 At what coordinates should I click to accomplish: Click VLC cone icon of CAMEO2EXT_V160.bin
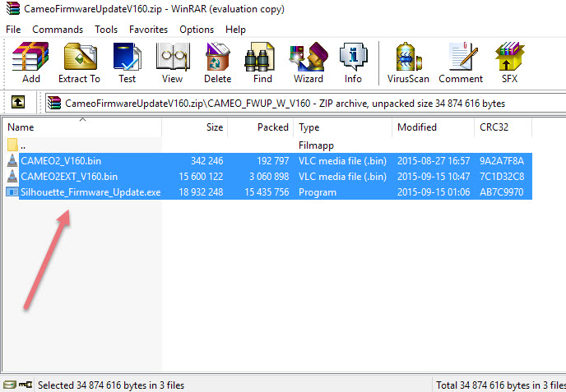pyautogui.click(x=12, y=176)
